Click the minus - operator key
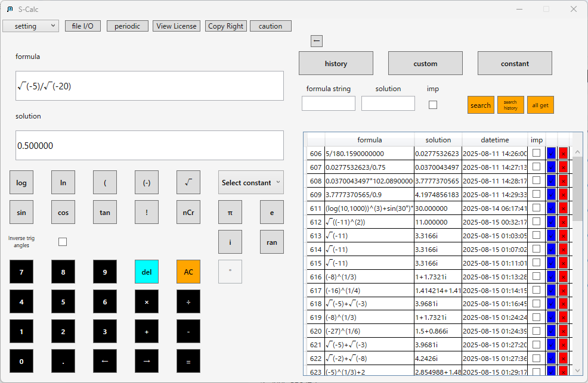 (x=188, y=331)
